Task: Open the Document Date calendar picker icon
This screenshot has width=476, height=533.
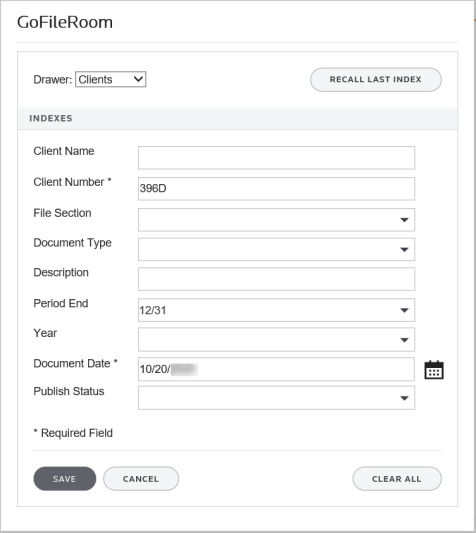Action: [x=434, y=369]
